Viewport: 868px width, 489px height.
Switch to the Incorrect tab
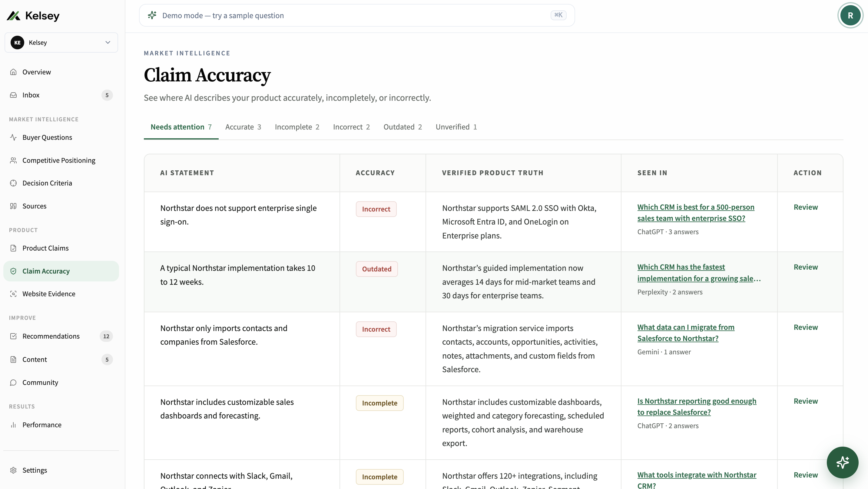(351, 127)
